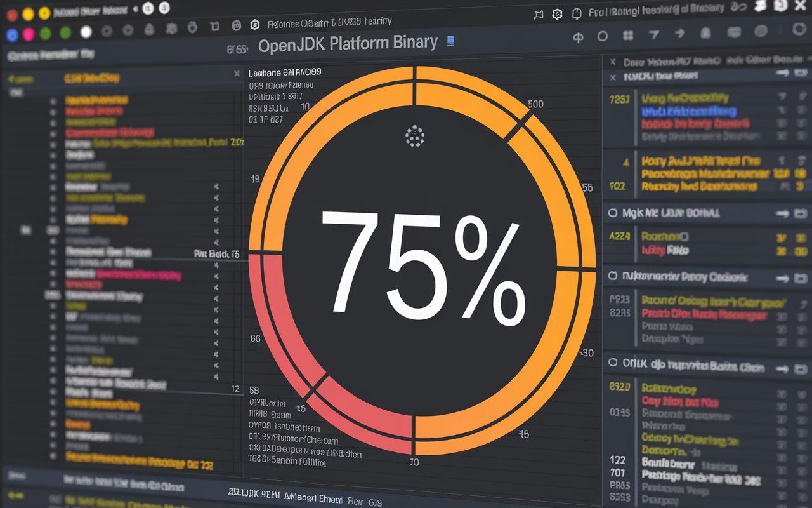Viewport: 812px width, 508px height.
Task: Click the right-pointing arrow icon in the toolbar
Action: [x=680, y=34]
